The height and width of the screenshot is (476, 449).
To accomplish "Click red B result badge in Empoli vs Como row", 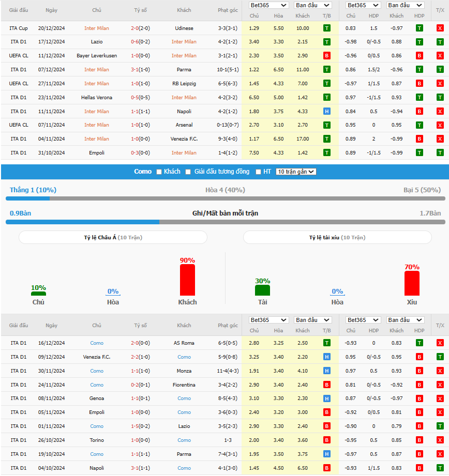I will 326,412.
